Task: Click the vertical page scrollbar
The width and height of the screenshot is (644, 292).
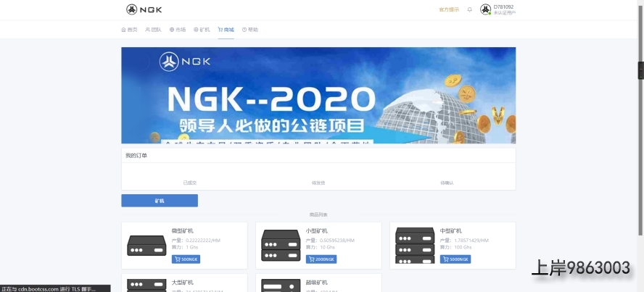Action: coord(640,119)
